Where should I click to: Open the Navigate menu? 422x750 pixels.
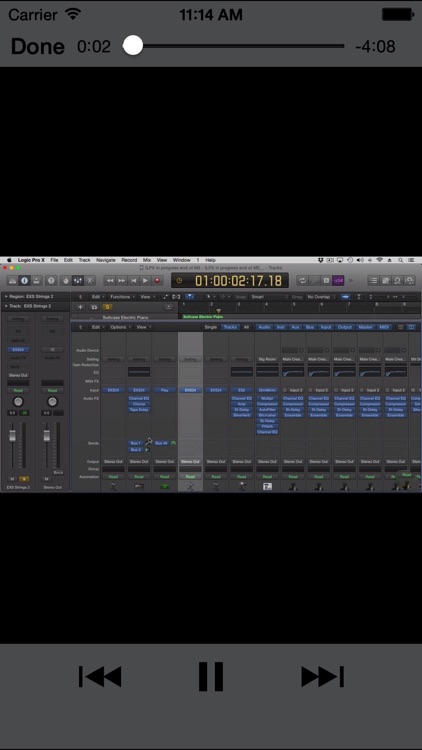tap(106, 260)
